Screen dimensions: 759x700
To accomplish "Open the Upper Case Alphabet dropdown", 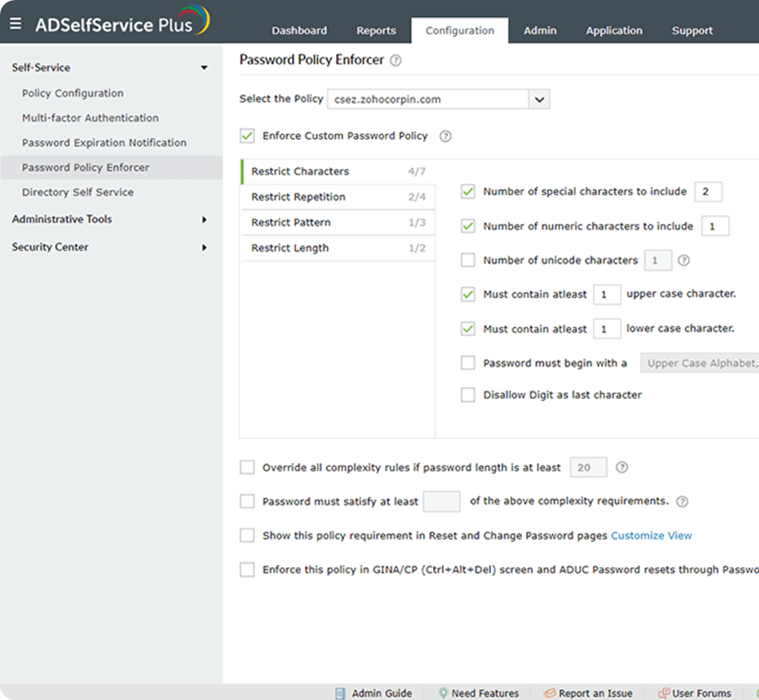I will click(699, 363).
